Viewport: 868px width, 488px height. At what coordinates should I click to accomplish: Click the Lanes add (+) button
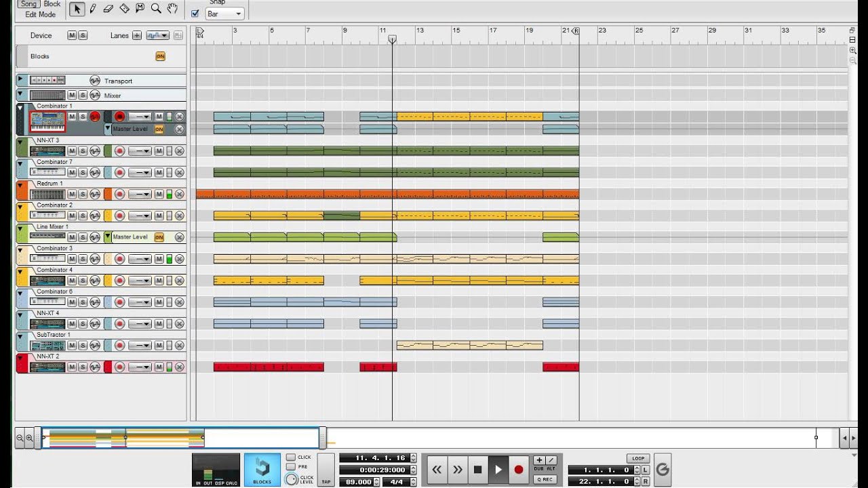coord(136,35)
